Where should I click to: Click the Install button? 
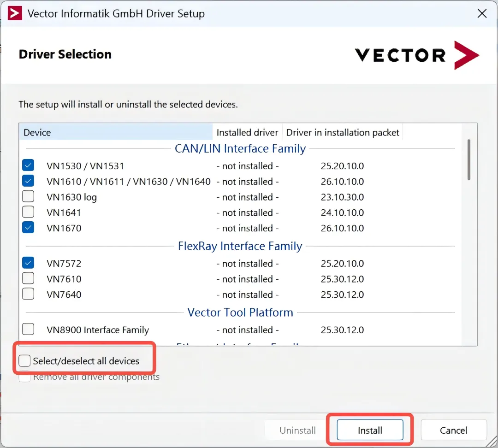pyautogui.click(x=370, y=430)
